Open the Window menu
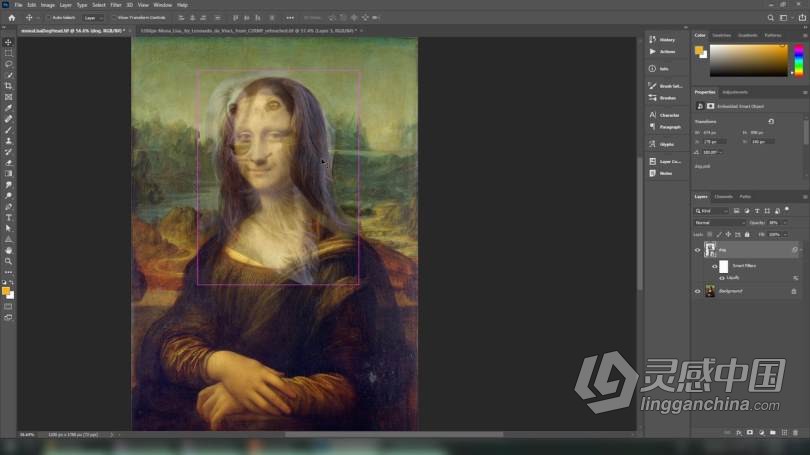The height and width of the screenshot is (455, 810). pyautogui.click(x=162, y=5)
